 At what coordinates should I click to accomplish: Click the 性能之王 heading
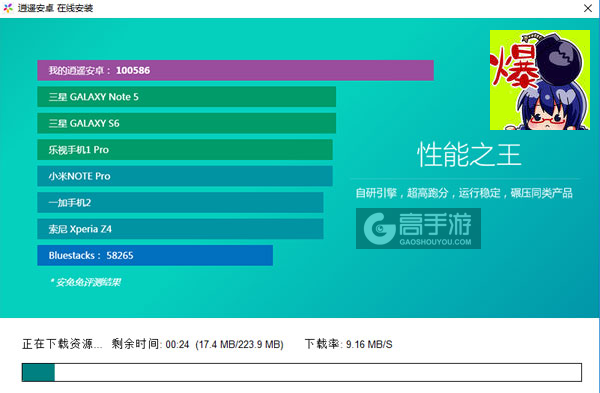click(x=469, y=155)
